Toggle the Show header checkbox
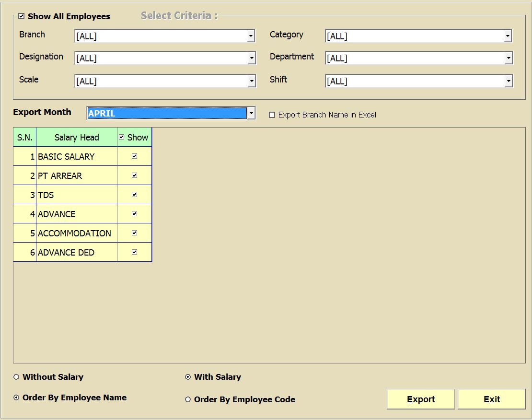532x420 pixels. [122, 137]
